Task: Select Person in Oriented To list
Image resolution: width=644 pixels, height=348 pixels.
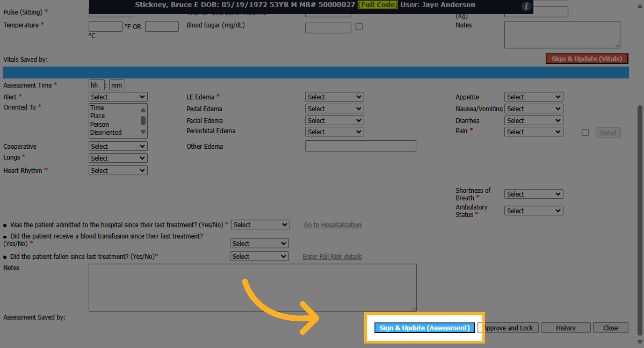Action: 100,124
